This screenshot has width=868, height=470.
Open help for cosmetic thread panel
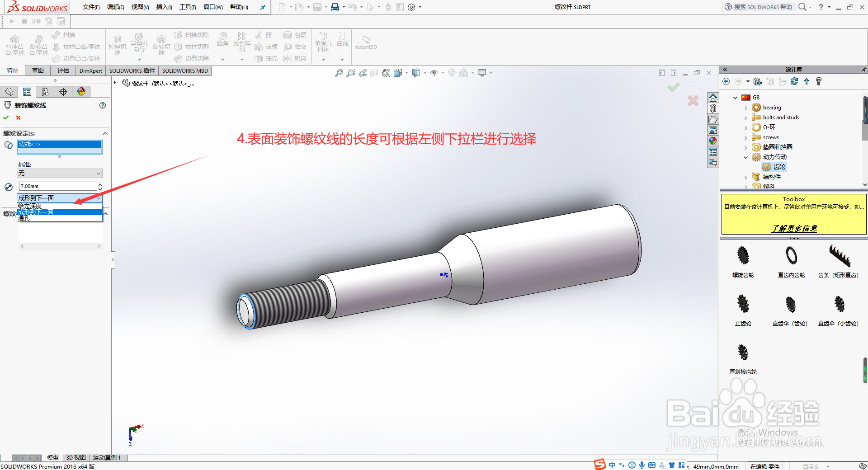[x=103, y=105]
